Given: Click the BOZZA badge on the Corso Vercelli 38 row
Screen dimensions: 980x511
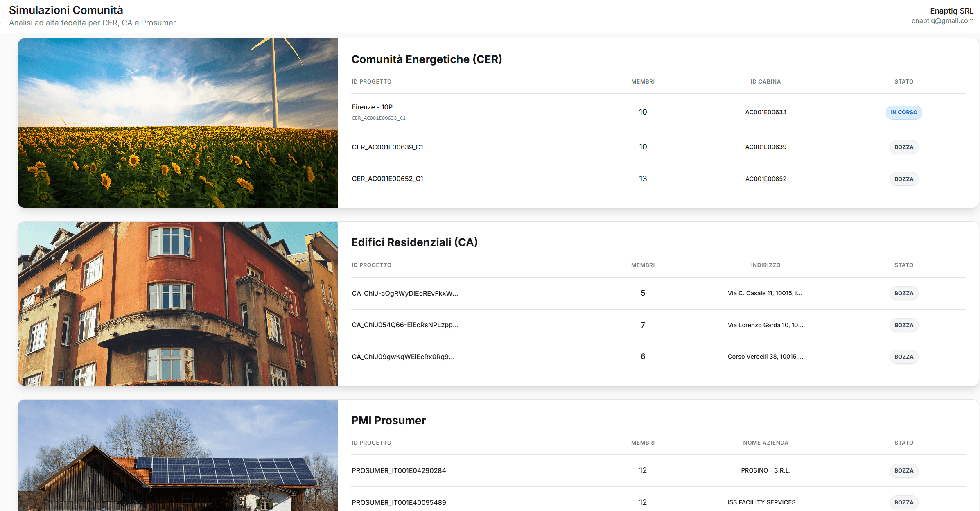Looking at the screenshot, I should click(x=903, y=357).
